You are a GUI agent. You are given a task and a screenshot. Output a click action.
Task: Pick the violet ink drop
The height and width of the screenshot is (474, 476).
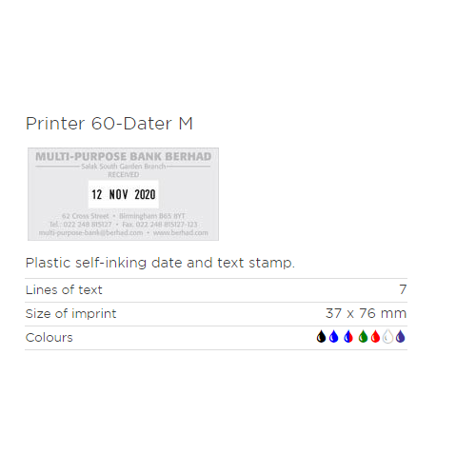401,337
